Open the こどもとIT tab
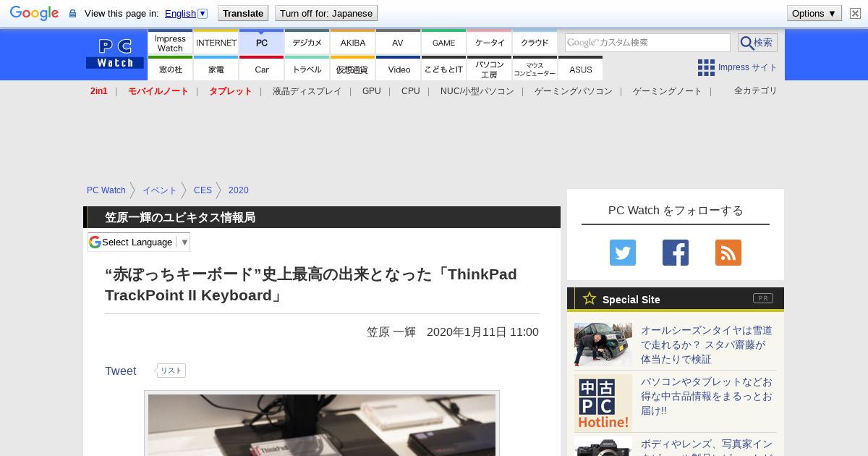Screen dimensions: 868x456 (x=444, y=69)
